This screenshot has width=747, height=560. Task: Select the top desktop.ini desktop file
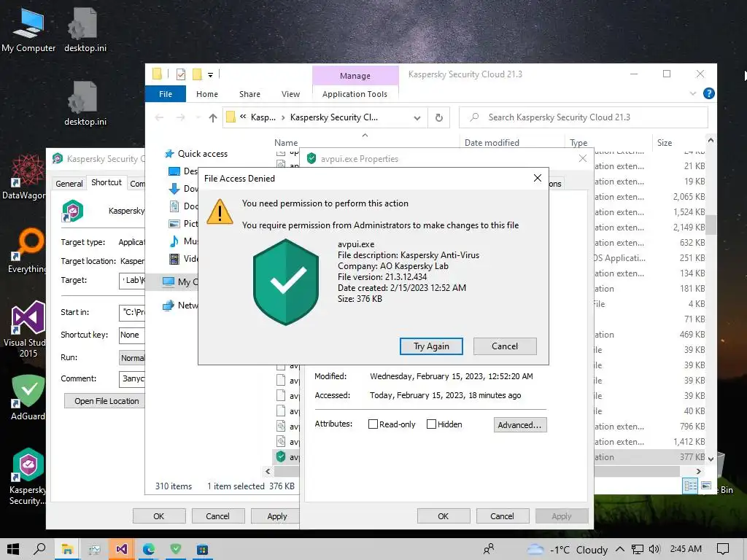(85, 31)
